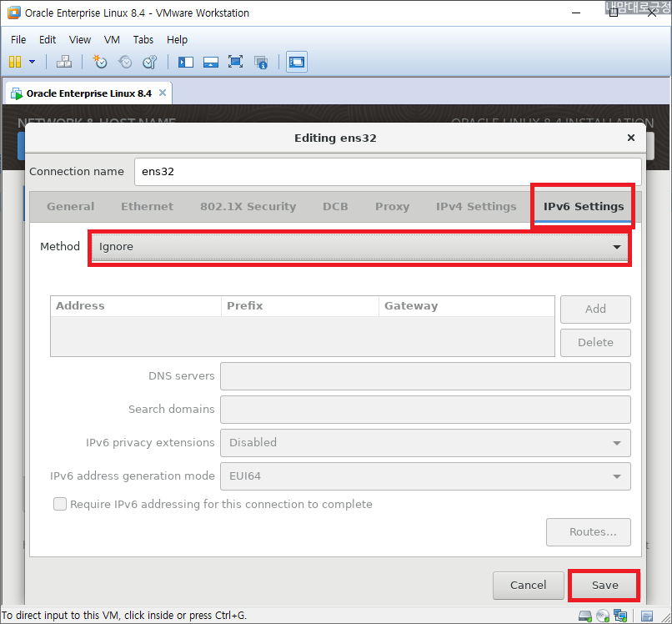The width and height of the screenshot is (672, 624).
Task: Click the Search domains input field
Action: pyautogui.click(x=425, y=410)
